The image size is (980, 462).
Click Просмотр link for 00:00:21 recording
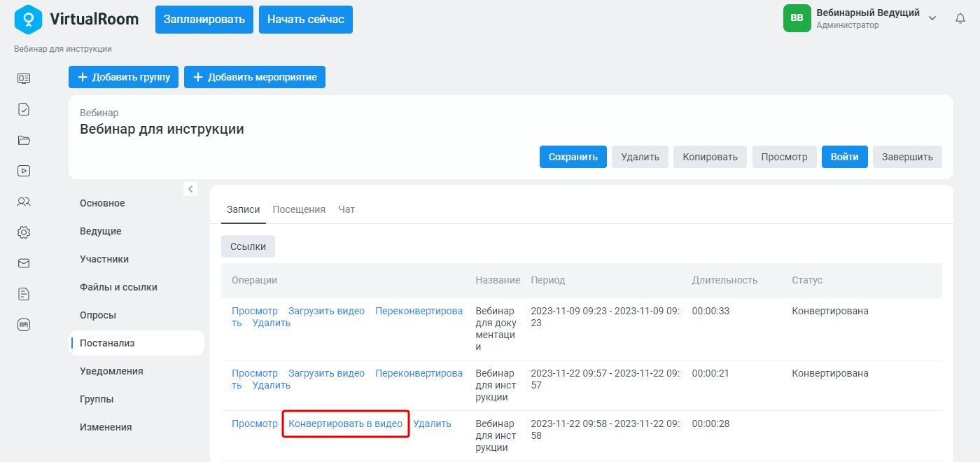click(255, 373)
